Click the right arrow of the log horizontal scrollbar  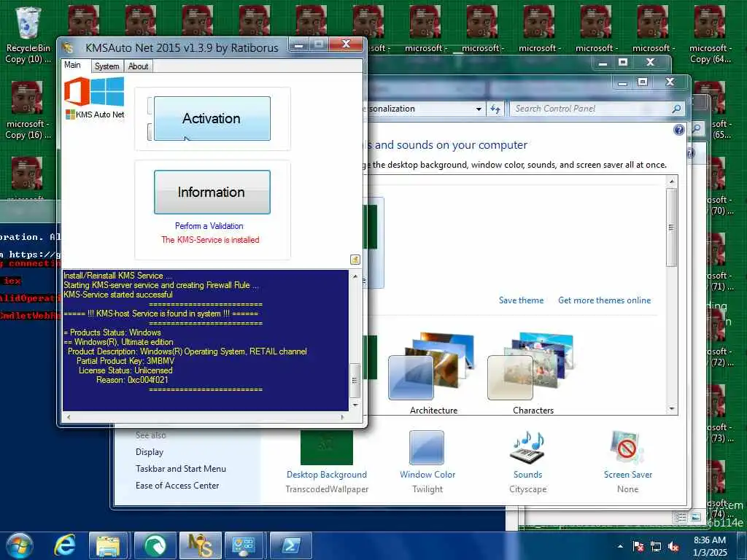[343, 417]
